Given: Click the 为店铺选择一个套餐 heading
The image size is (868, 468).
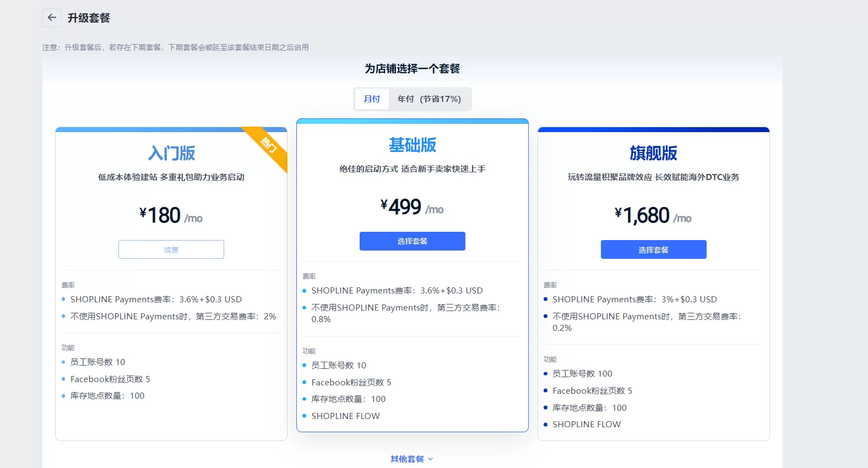Looking at the screenshot, I should tap(412, 69).
